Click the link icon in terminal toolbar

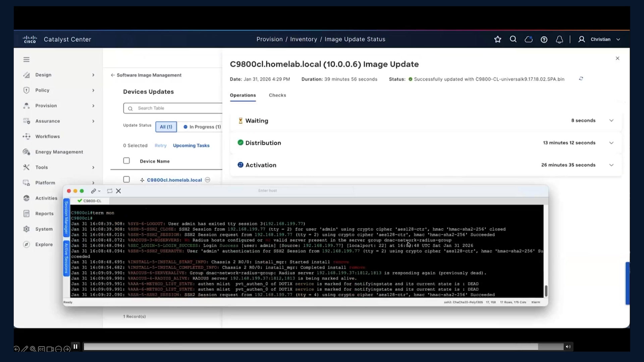point(94,191)
